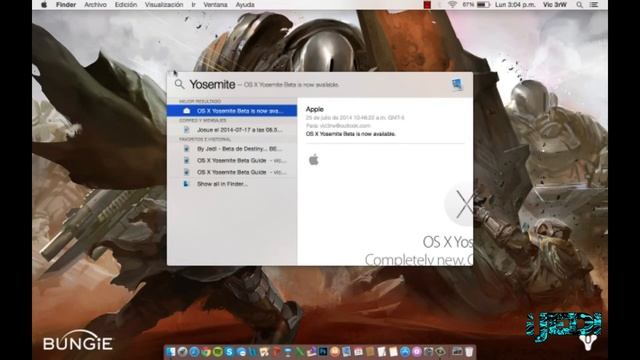This screenshot has height=360, width=640.
Task: Open Skype from the Dock
Action: click(x=229, y=351)
